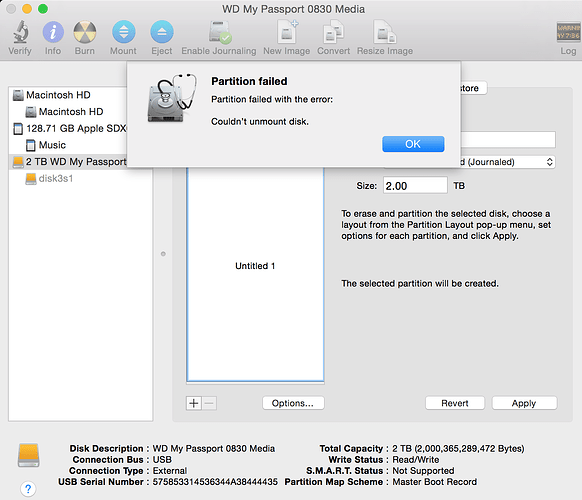582x500 pixels.
Task: Click the Disk Utility stethoscope icon in the alert
Action: point(171,98)
